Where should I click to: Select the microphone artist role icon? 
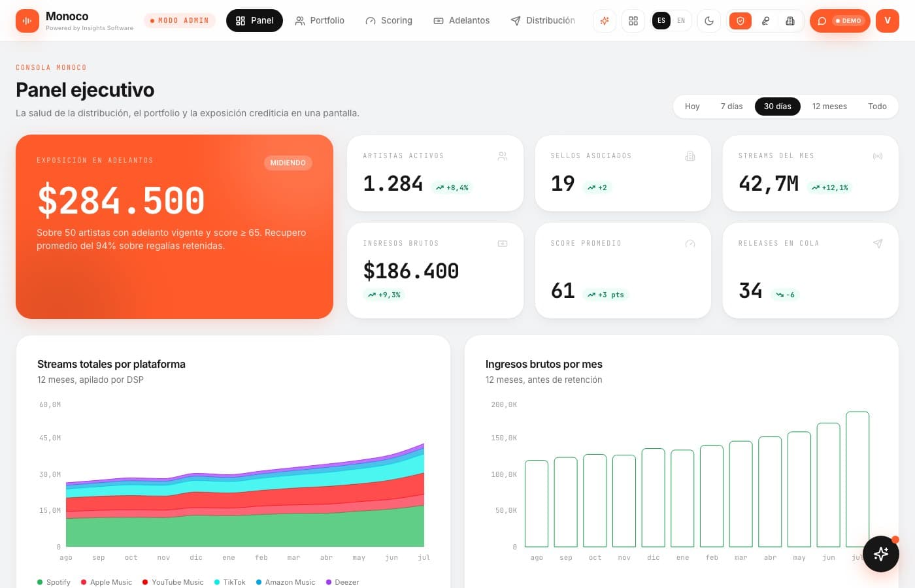pos(765,21)
